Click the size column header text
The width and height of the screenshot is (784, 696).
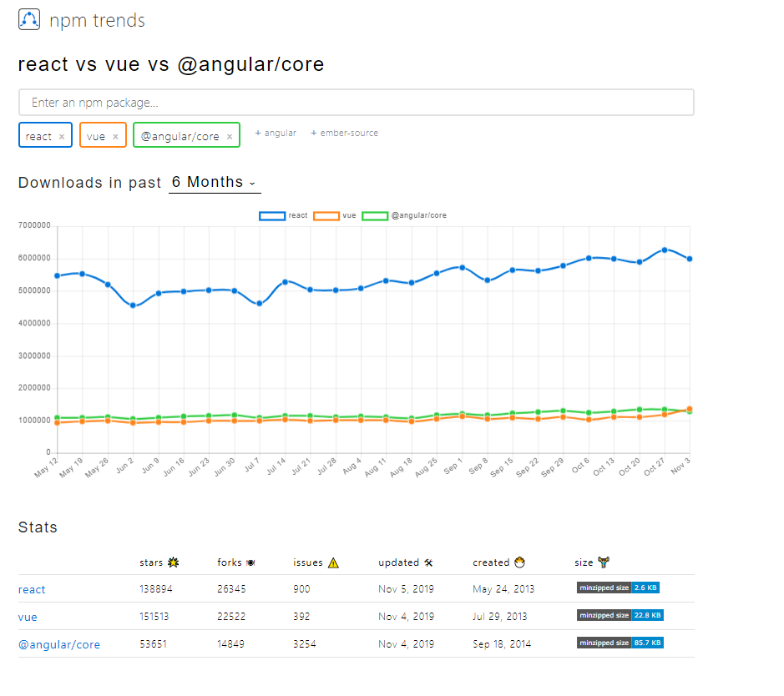584,562
